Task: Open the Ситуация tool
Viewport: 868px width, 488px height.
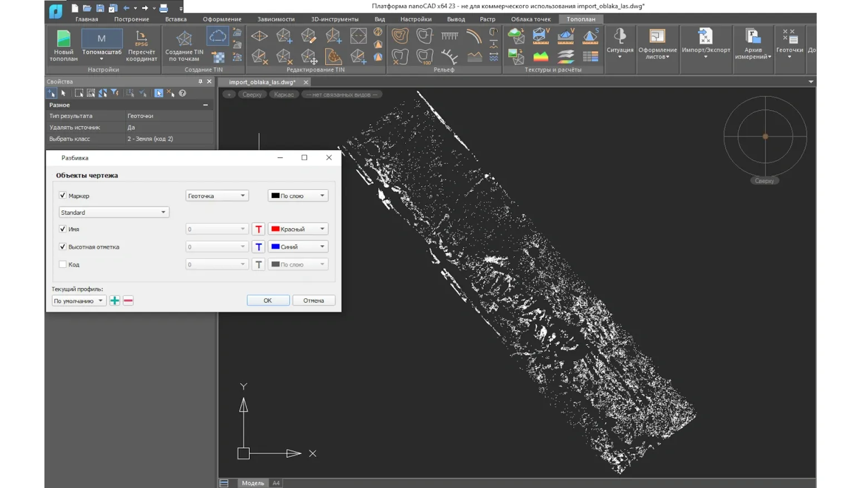Action: tap(620, 37)
